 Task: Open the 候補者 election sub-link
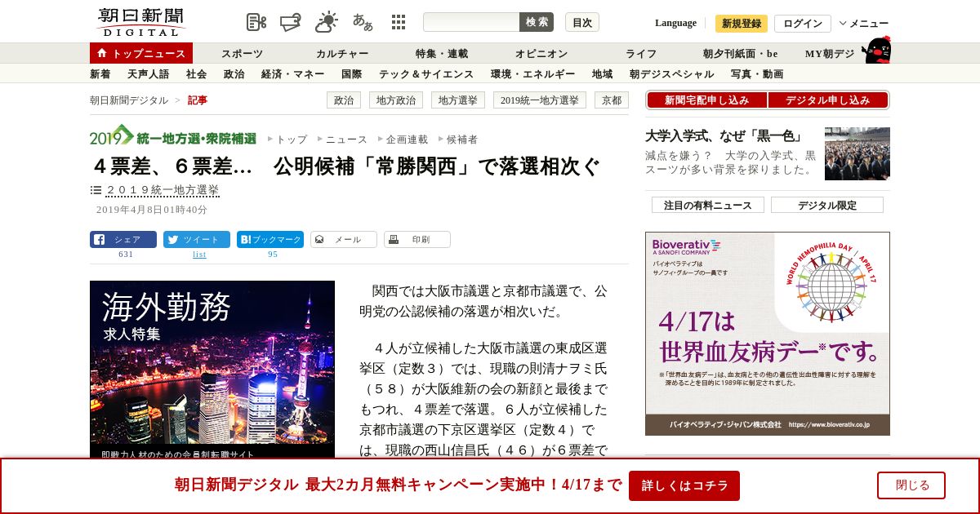point(462,140)
